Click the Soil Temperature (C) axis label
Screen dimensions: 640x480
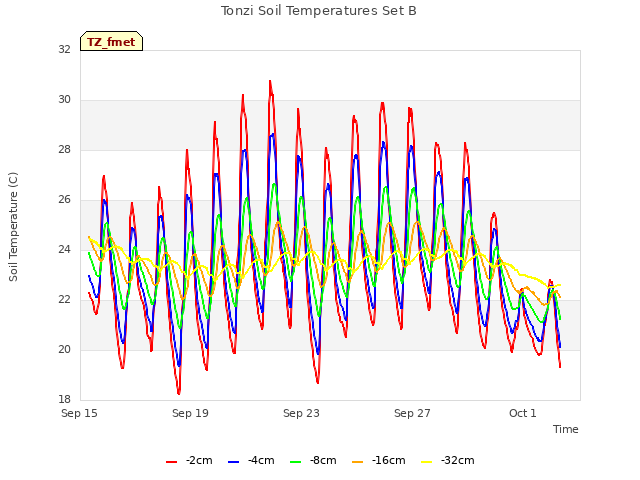click(x=13, y=227)
